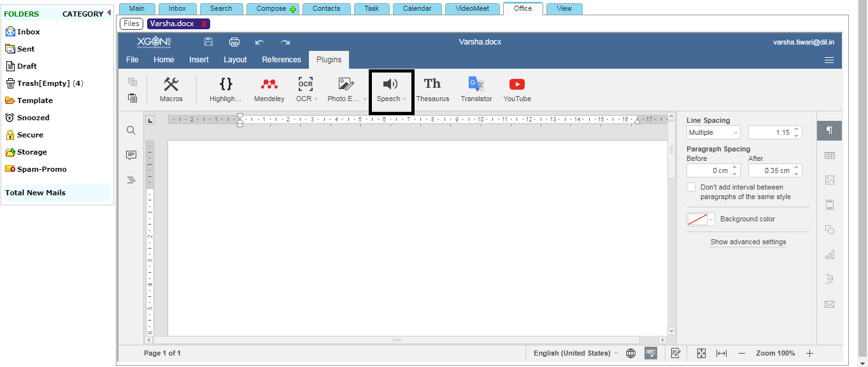Open the Background color dropdown
This screenshot has width=868, height=367.
[701, 219]
